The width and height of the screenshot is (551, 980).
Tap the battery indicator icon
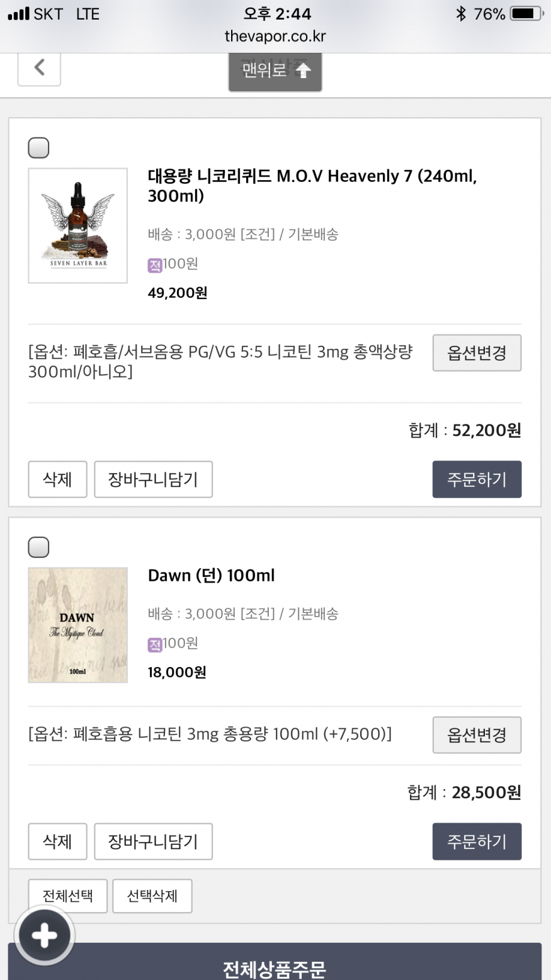[526, 14]
